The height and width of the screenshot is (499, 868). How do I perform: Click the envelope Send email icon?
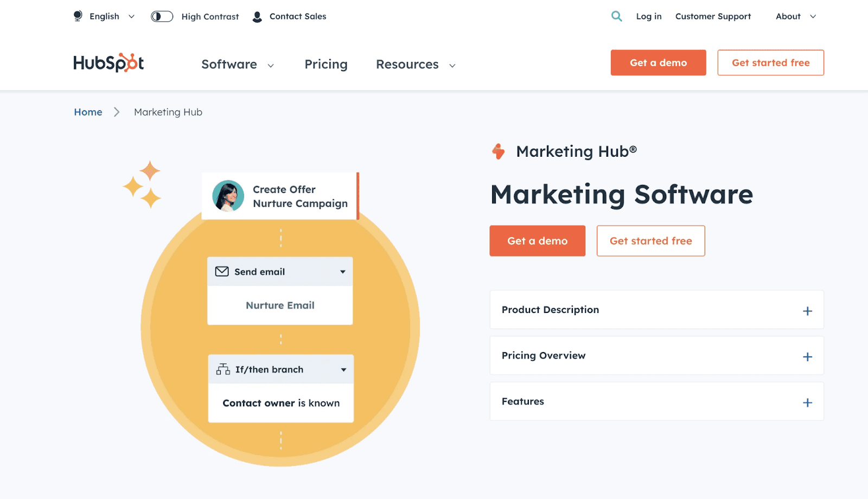(222, 272)
